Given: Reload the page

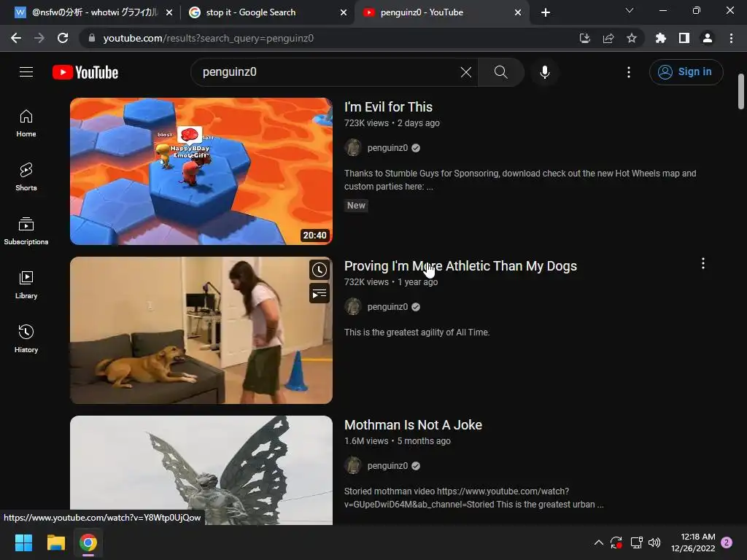Looking at the screenshot, I should pos(63,38).
